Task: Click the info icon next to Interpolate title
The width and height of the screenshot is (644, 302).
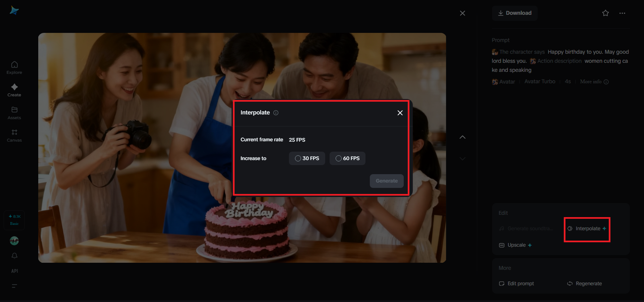Action: click(x=276, y=113)
